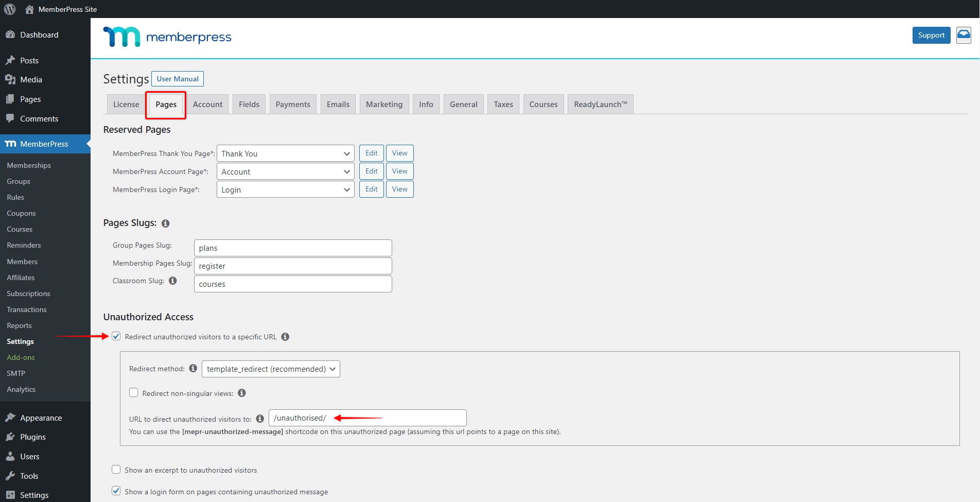Click the Users person icon
980x502 pixels.
[10, 456]
